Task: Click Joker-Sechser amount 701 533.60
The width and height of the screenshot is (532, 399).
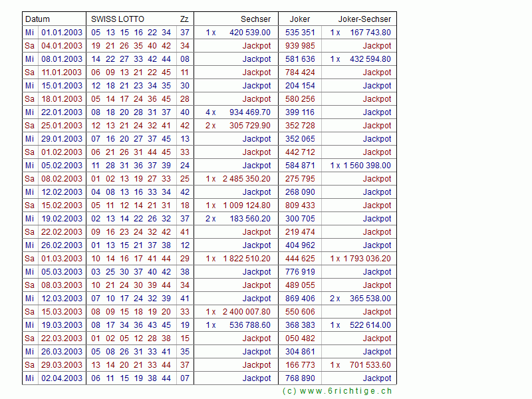Action: click(x=370, y=365)
